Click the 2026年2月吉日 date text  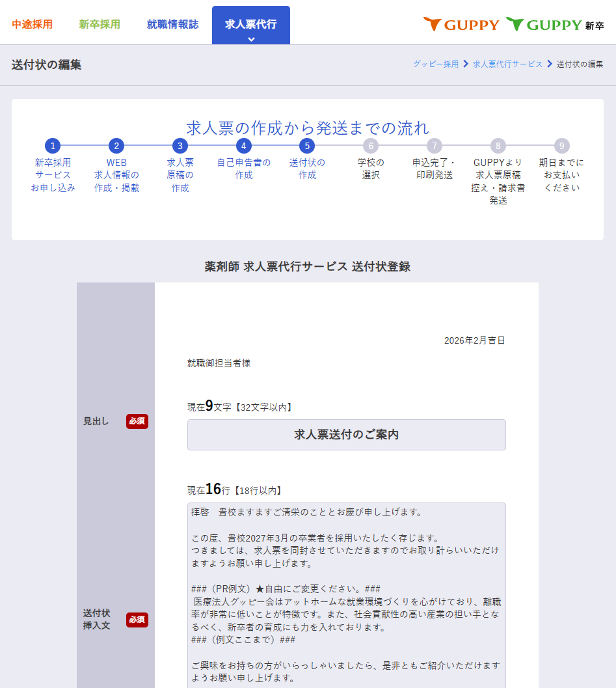click(x=474, y=340)
